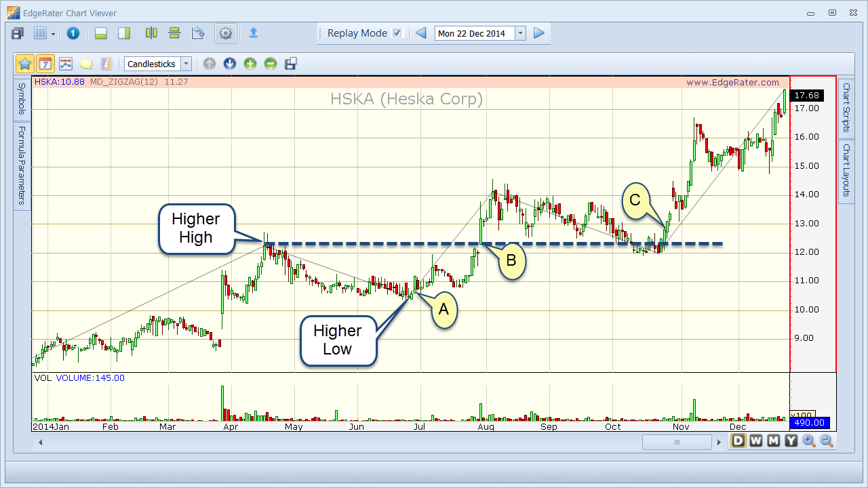This screenshot has width=868, height=488.
Task: Toggle the calendar icon button
Action: [45, 64]
